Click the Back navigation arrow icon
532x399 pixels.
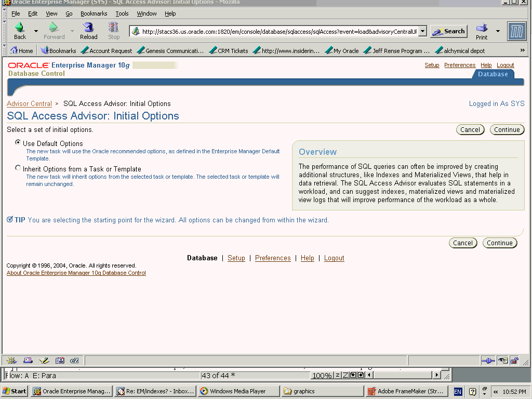[x=20, y=28]
